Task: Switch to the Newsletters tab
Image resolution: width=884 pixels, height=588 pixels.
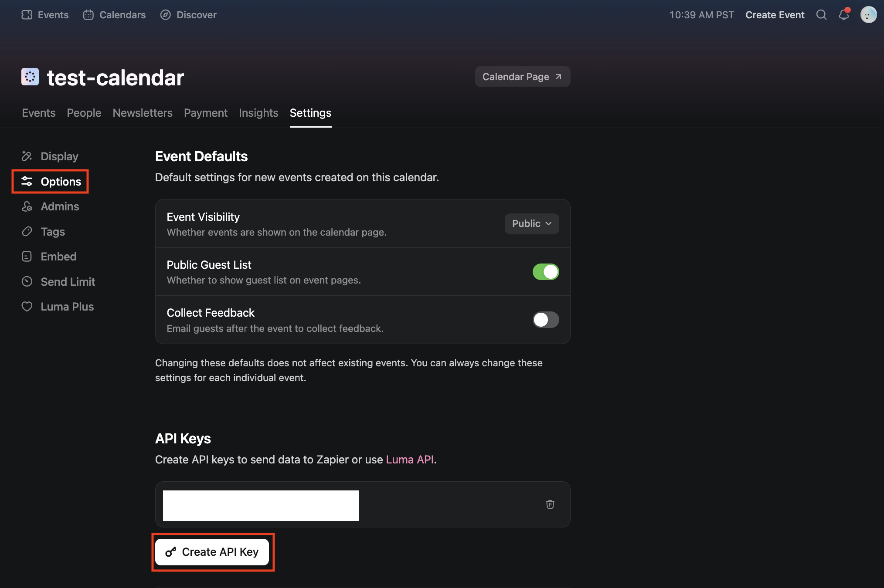Action: pos(143,113)
